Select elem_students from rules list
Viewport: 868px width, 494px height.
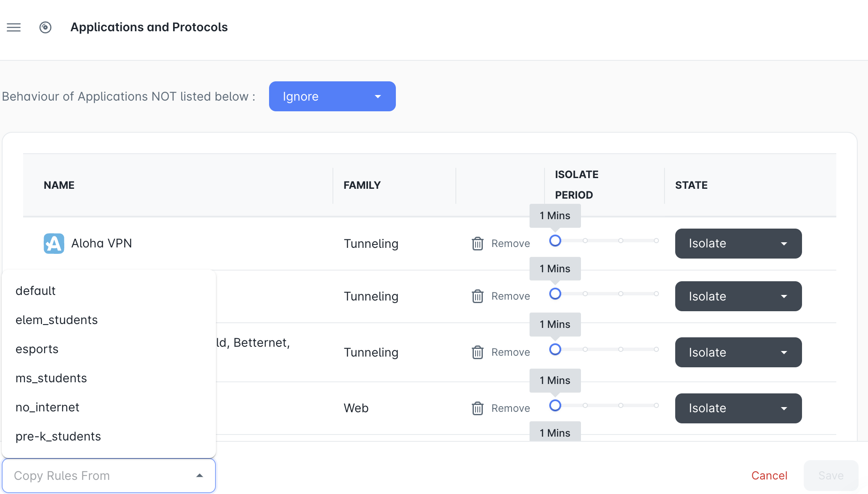[x=109, y=320]
